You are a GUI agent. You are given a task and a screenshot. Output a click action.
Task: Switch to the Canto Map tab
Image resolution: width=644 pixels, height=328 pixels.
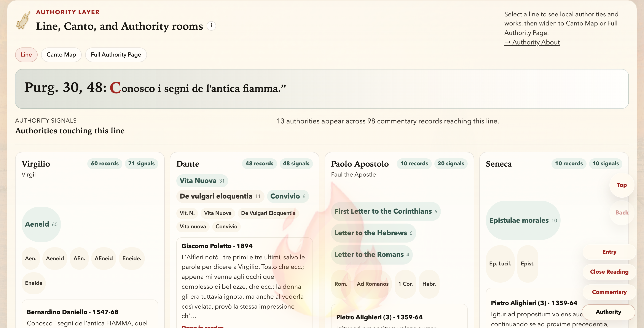[61, 55]
